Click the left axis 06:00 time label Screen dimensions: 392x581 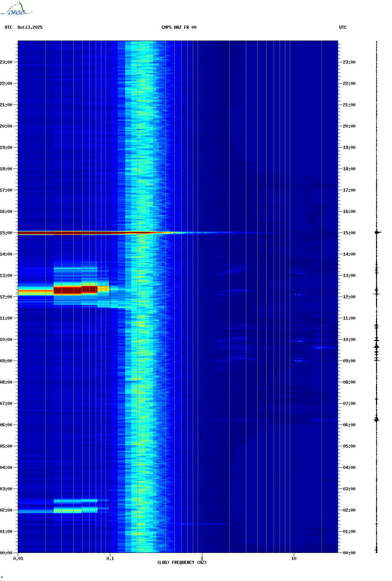(6, 425)
